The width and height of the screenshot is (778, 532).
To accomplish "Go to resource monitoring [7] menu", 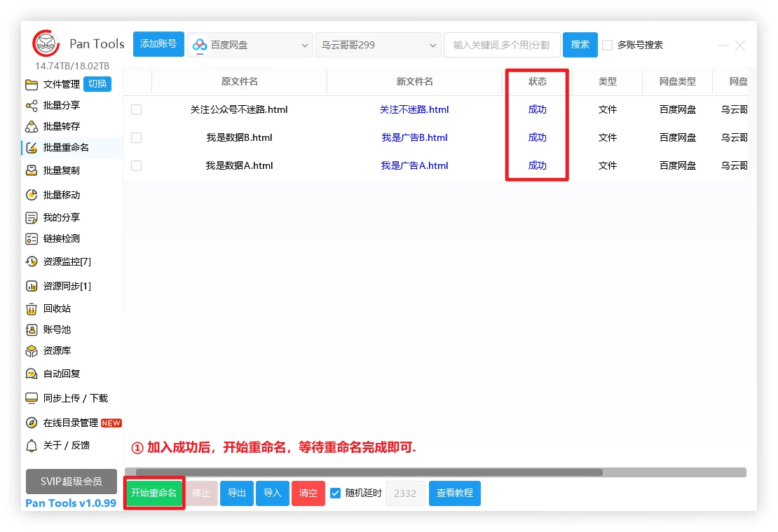I will [67, 261].
